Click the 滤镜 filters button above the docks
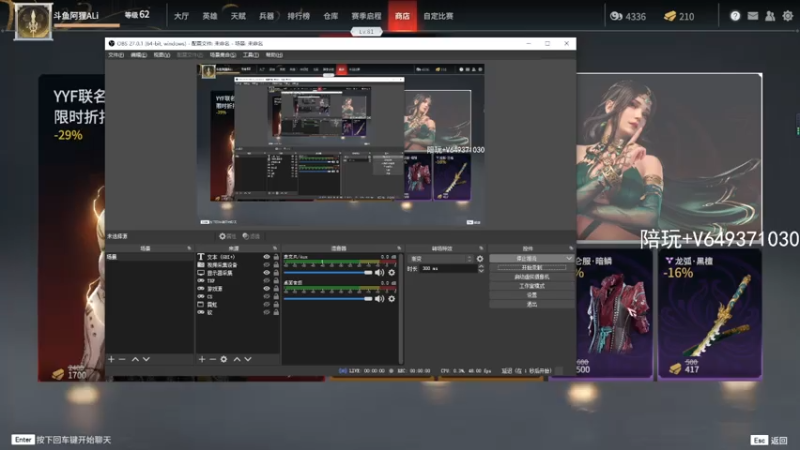 (x=251, y=236)
